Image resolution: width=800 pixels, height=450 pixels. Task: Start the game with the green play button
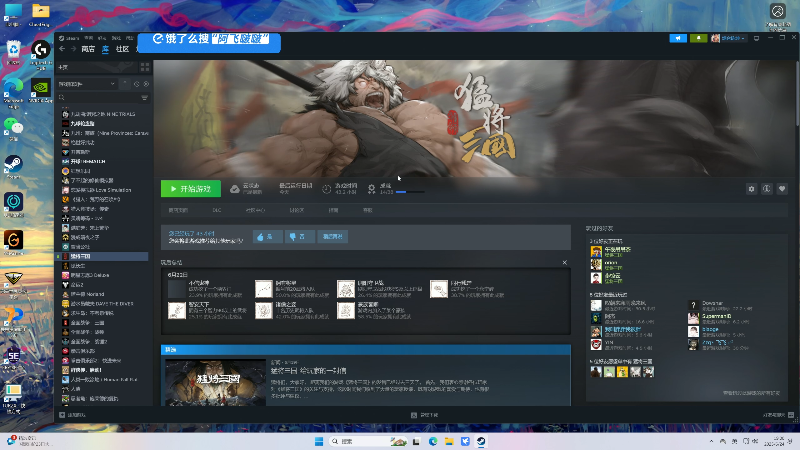click(x=191, y=189)
